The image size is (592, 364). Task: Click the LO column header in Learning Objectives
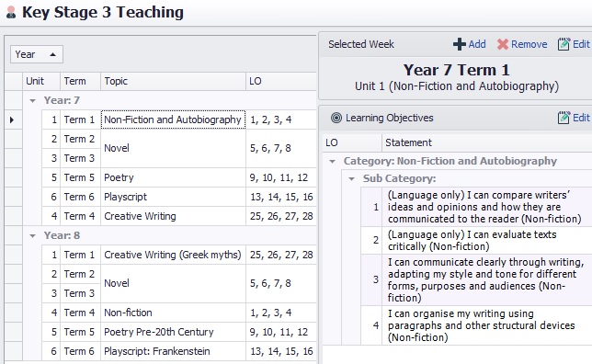[352, 142]
